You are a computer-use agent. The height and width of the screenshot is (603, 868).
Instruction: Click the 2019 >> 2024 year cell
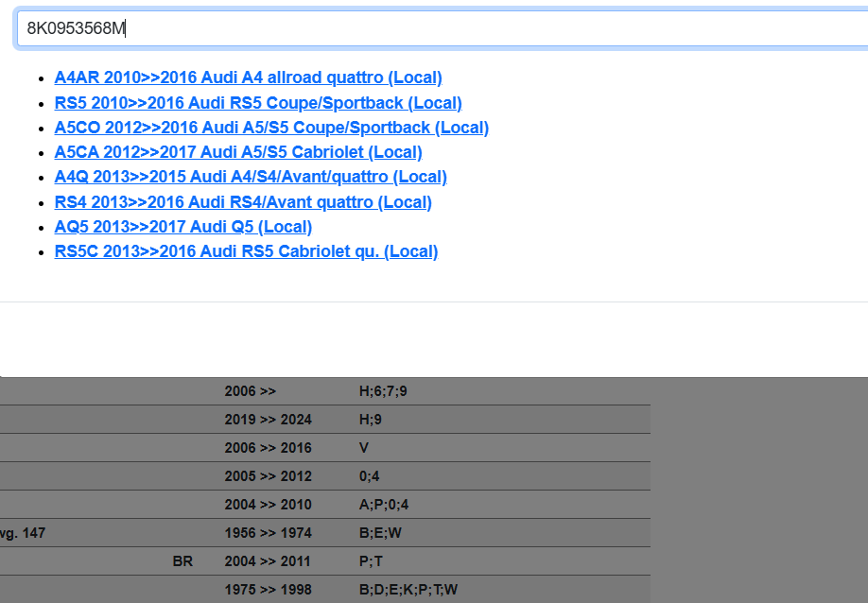268,420
